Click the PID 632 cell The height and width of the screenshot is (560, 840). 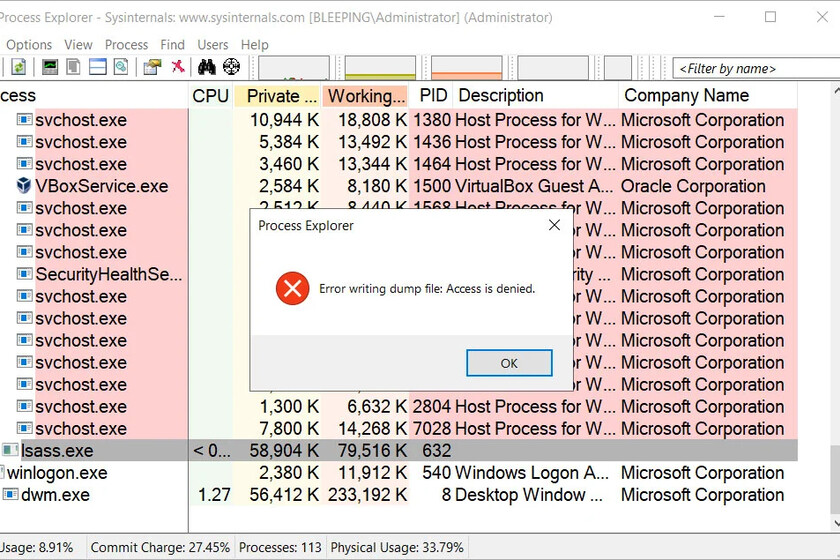pyautogui.click(x=436, y=451)
